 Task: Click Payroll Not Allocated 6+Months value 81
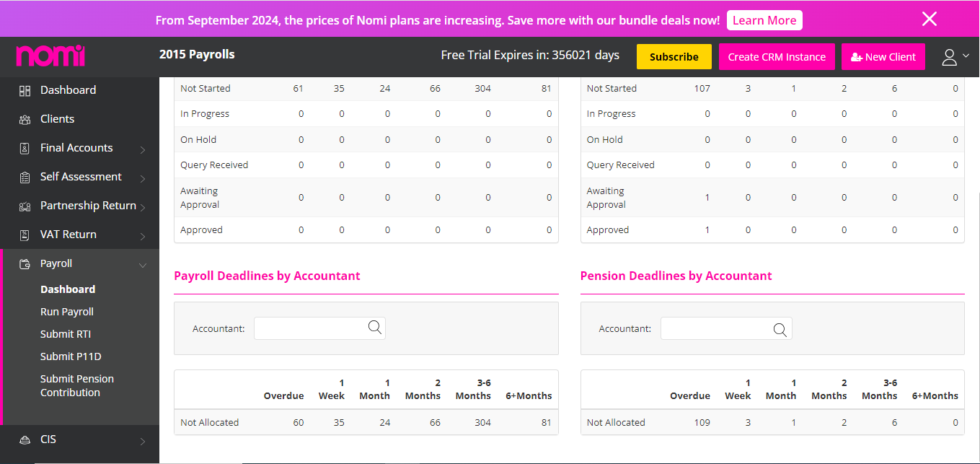pyautogui.click(x=546, y=423)
